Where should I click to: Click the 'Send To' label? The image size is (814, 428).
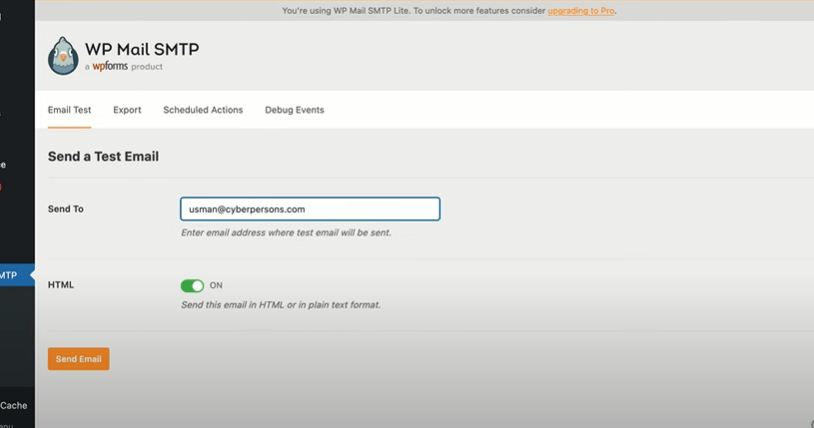(65, 209)
